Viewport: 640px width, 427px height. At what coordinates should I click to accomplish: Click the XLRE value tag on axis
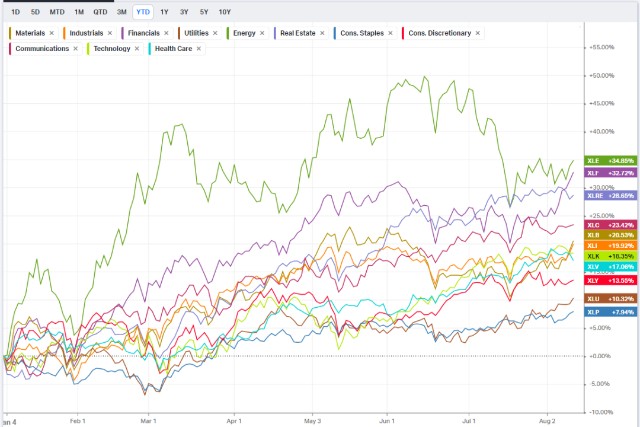click(611, 196)
